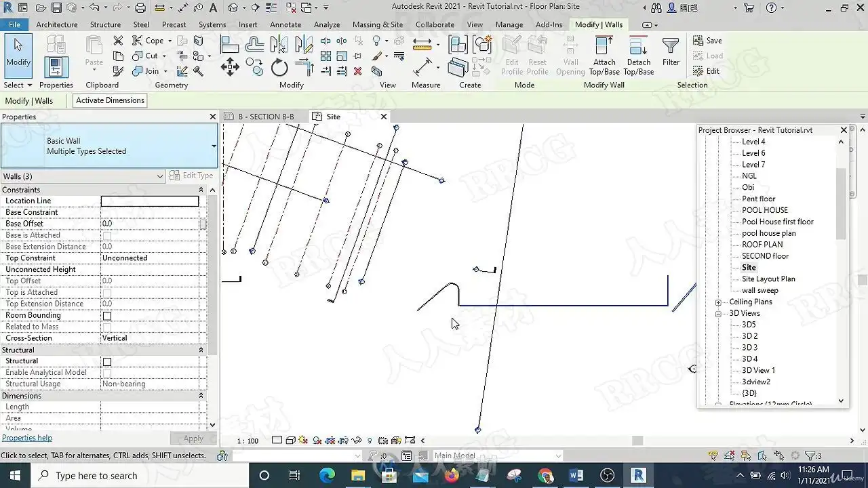Image resolution: width=868 pixels, height=488 pixels.
Task: Open Microsoft Edge from the taskbar
Action: click(x=327, y=476)
